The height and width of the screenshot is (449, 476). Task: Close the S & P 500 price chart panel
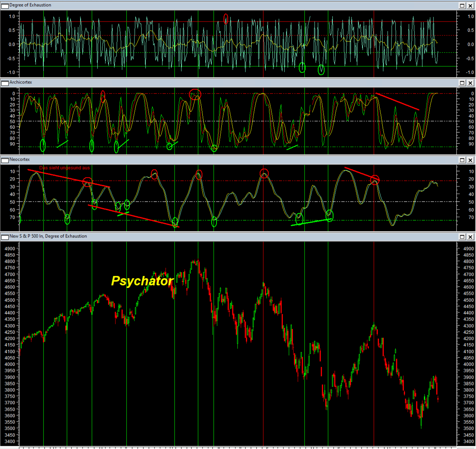(470, 237)
